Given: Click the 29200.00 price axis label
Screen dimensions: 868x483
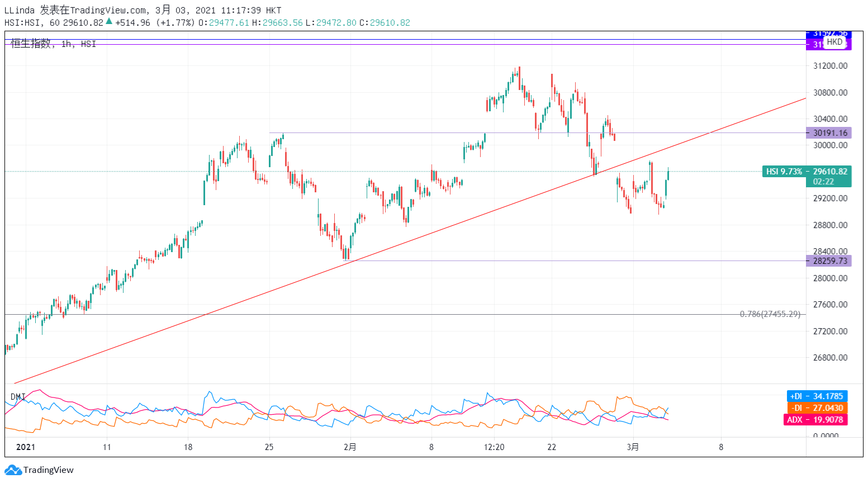Looking at the screenshot, I should tap(830, 198).
